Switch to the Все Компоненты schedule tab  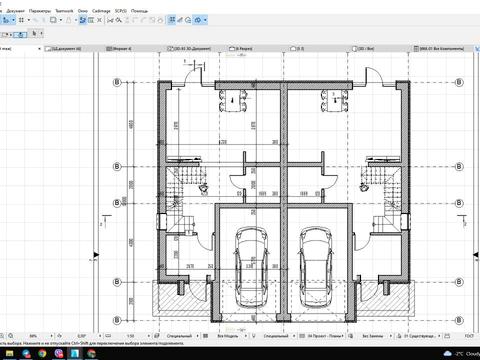[x=439, y=49]
